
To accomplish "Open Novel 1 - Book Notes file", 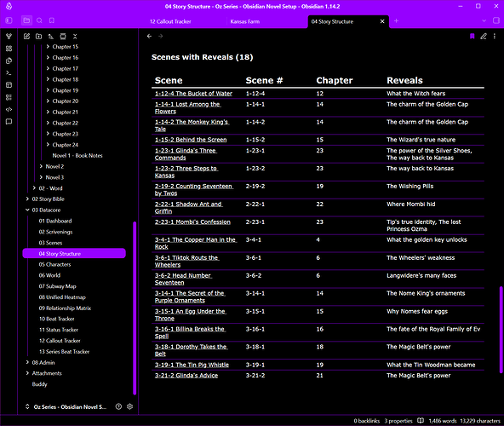I will 77,156.
